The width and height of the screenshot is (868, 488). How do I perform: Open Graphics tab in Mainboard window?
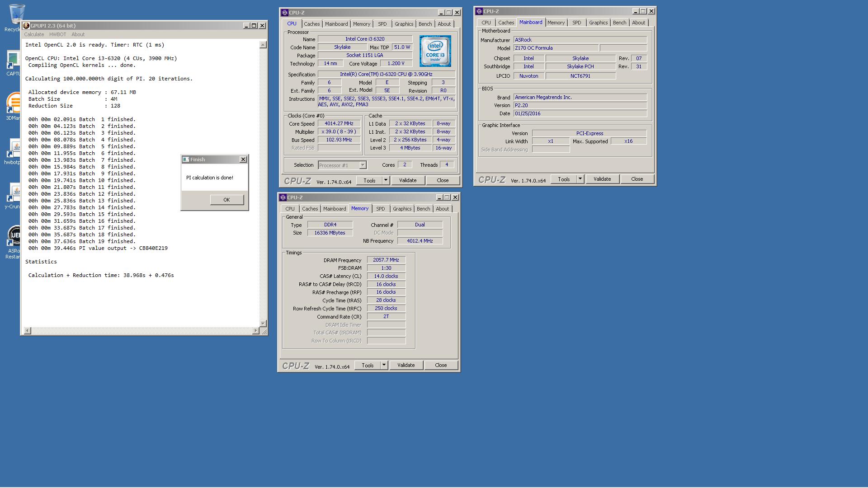tap(598, 23)
